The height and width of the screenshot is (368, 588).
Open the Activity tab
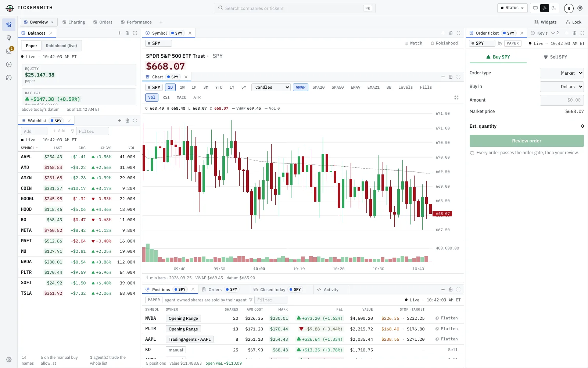coord(328,290)
